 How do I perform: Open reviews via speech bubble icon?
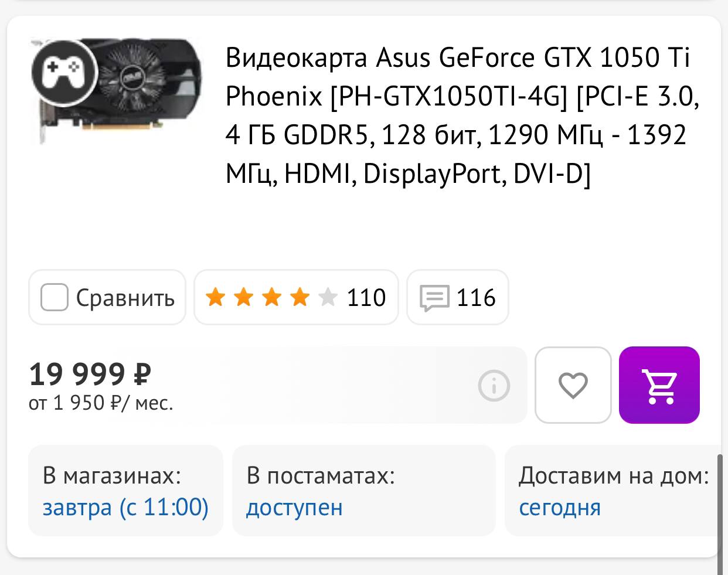pos(434,298)
